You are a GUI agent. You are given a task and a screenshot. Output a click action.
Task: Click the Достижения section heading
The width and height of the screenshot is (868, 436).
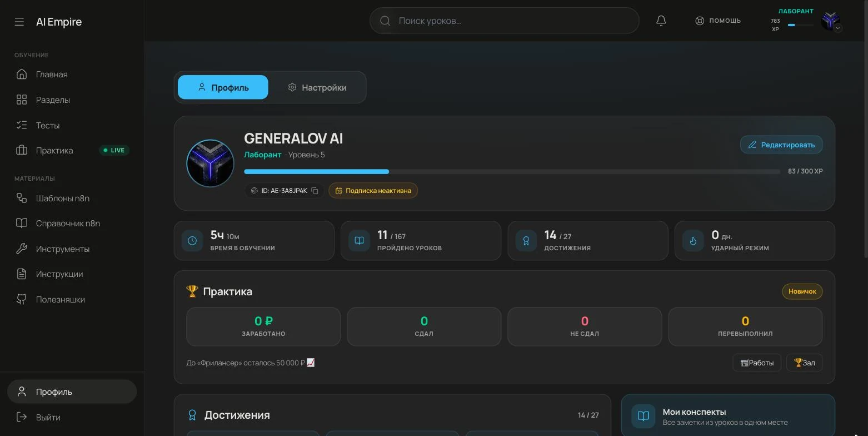tap(237, 415)
